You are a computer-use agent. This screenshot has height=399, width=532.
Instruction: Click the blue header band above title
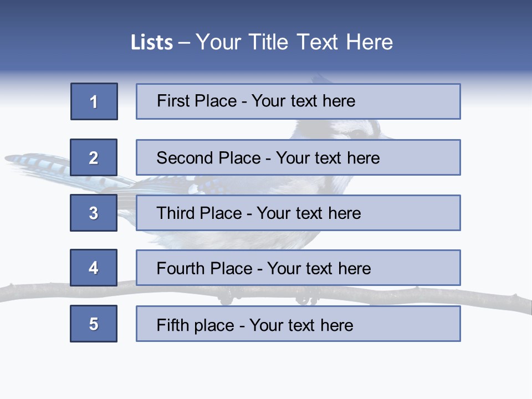pyautogui.click(x=266, y=13)
